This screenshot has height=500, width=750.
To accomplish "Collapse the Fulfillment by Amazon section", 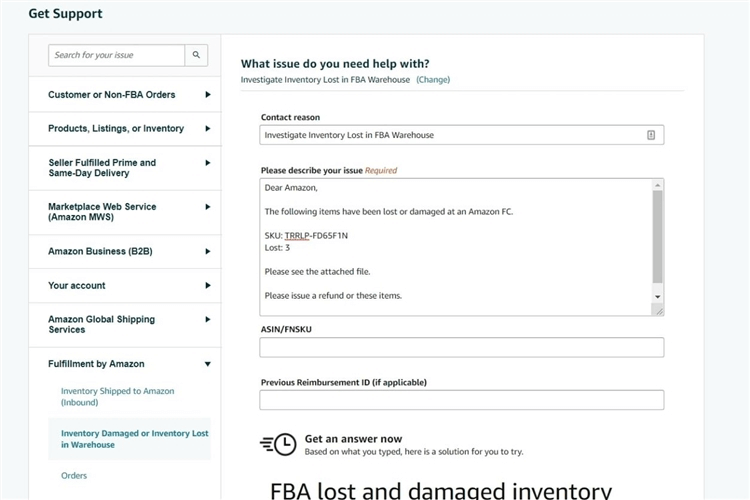I will point(208,364).
